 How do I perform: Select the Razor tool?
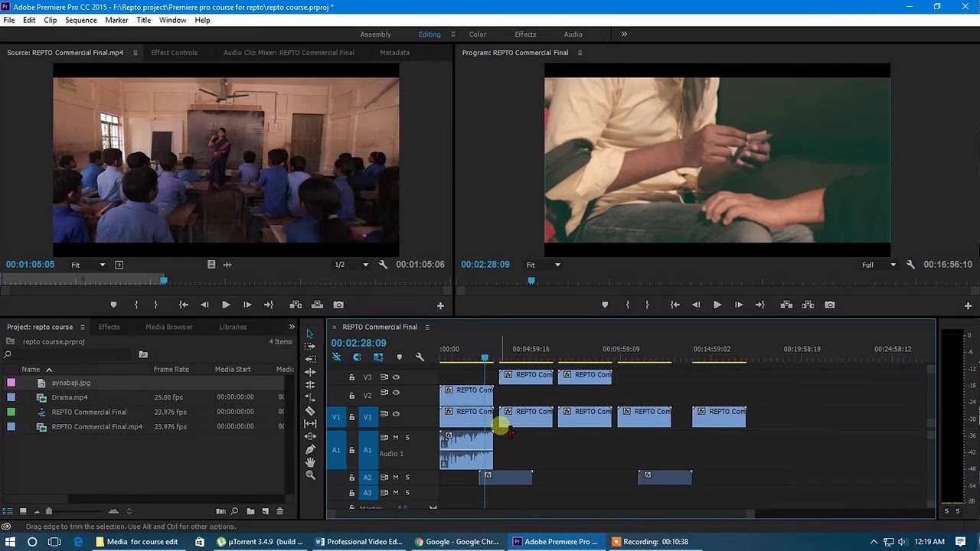[x=310, y=411]
